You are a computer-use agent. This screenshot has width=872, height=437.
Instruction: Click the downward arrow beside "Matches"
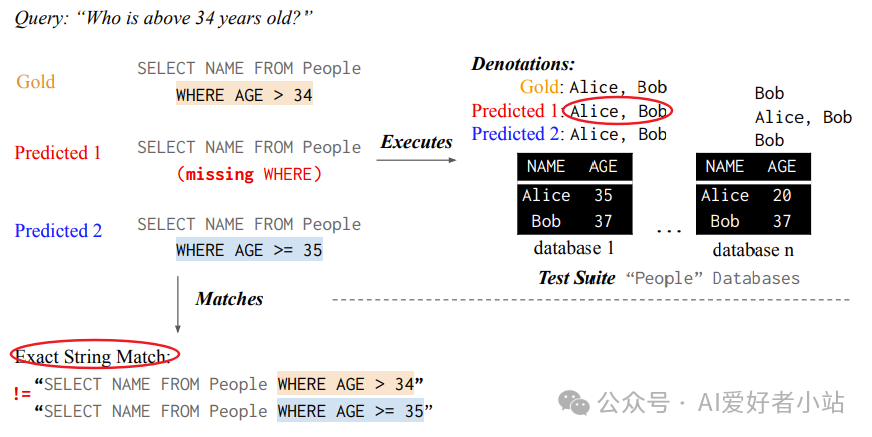coord(178,304)
